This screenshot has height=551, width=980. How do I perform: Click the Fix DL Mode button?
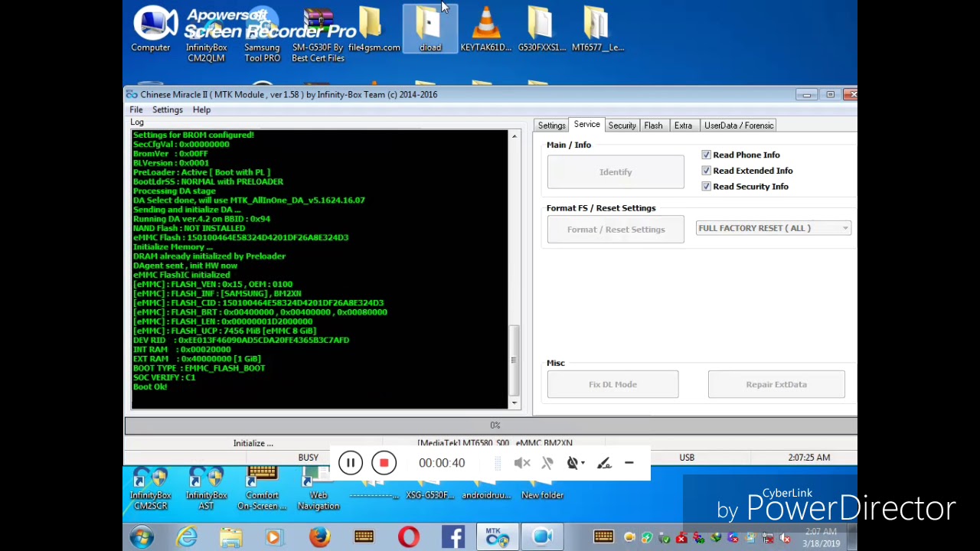point(612,384)
